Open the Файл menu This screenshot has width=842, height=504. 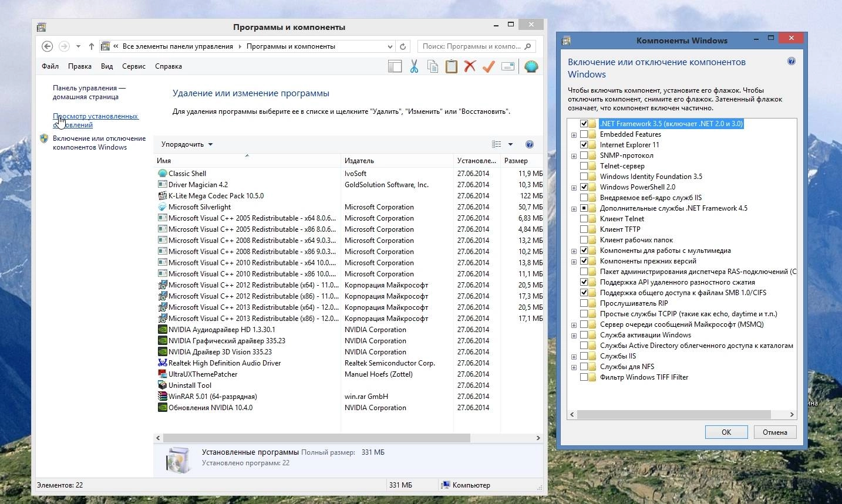[x=50, y=66]
